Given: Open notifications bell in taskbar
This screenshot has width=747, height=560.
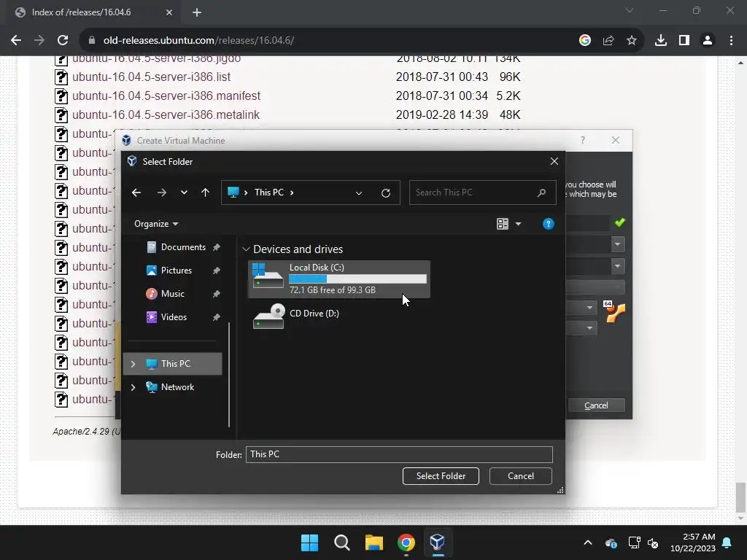Looking at the screenshot, I should point(727,542).
